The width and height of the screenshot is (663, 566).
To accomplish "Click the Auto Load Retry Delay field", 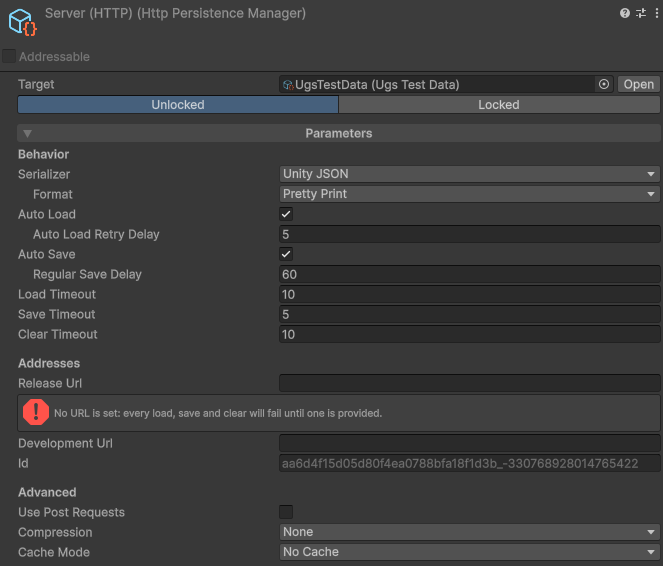I will click(x=469, y=234).
